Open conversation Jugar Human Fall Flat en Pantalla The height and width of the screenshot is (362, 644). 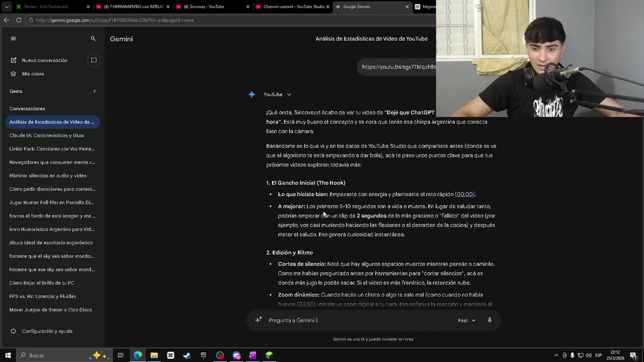pyautogui.click(x=53, y=203)
